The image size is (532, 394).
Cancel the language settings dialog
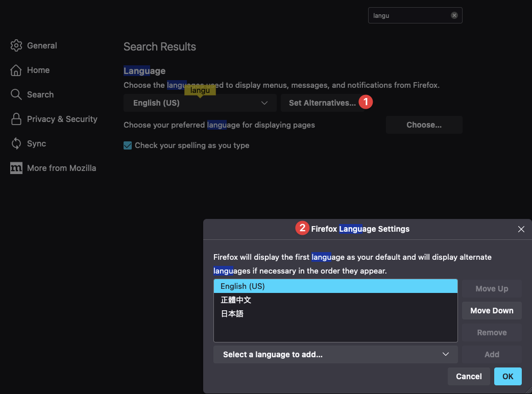tap(468, 376)
